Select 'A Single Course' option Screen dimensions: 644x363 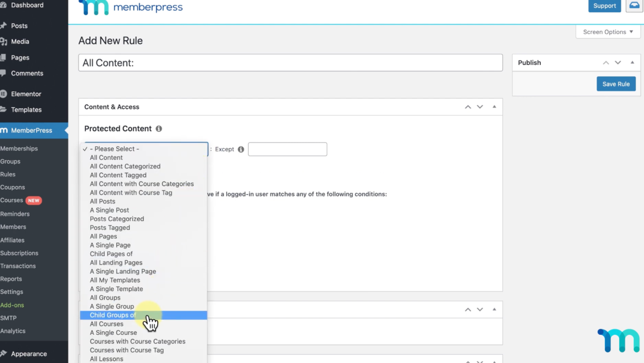pos(144,333)
